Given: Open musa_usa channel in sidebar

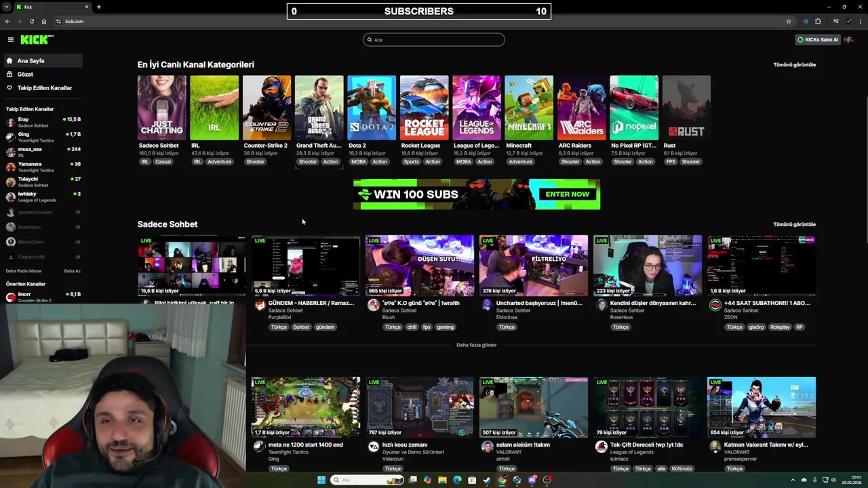Looking at the screenshot, I should [x=42, y=152].
